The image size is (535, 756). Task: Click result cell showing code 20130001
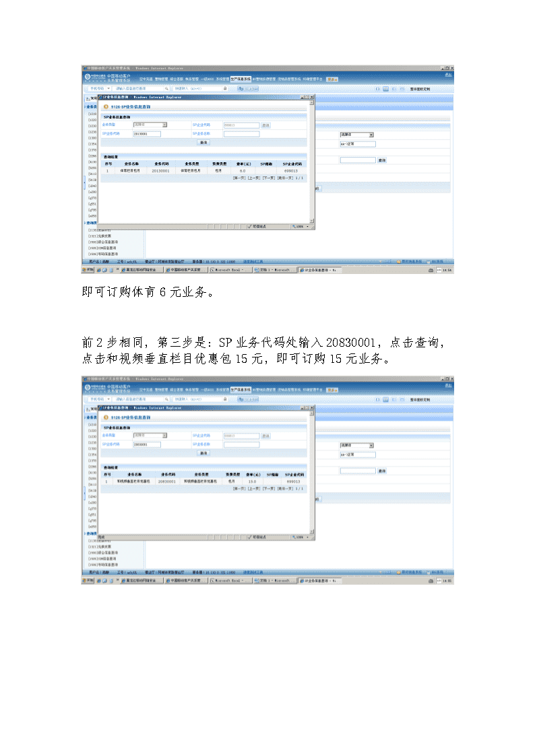[x=160, y=171]
